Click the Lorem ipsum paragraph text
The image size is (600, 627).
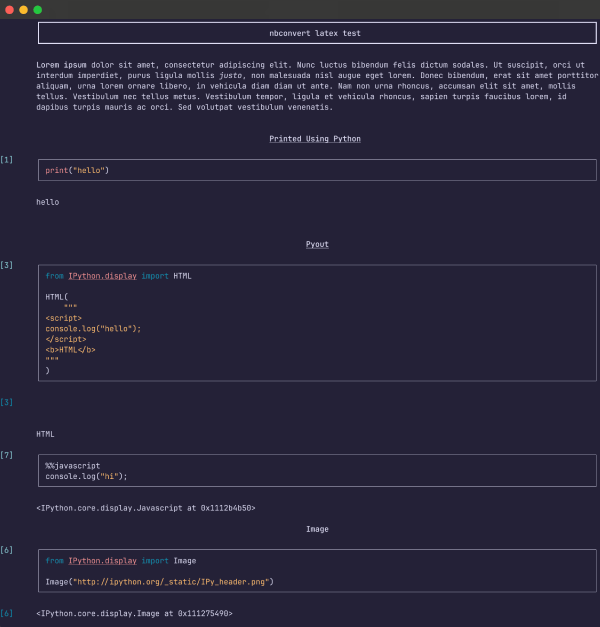pyautogui.click(x=317, y=86)
